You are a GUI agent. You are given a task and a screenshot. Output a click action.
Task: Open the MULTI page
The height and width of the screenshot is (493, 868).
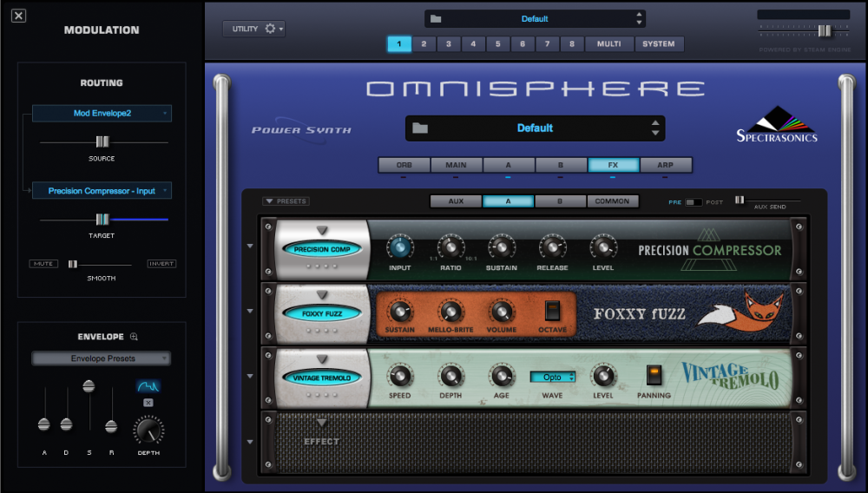pos(609,43)
